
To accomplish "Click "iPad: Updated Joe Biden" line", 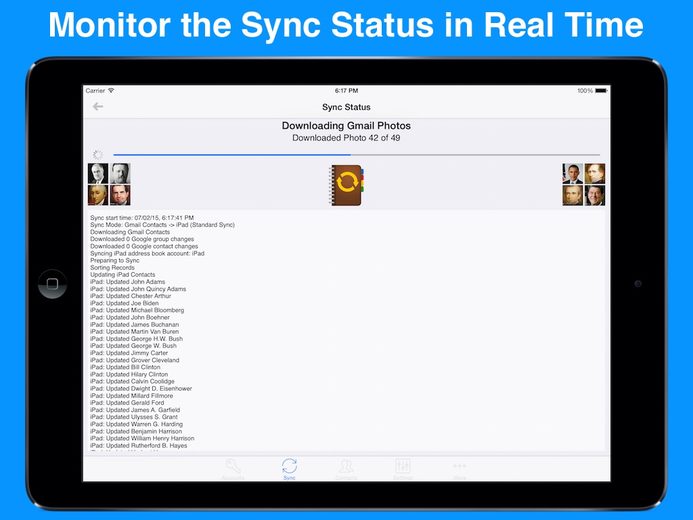I will click(124, 303).
